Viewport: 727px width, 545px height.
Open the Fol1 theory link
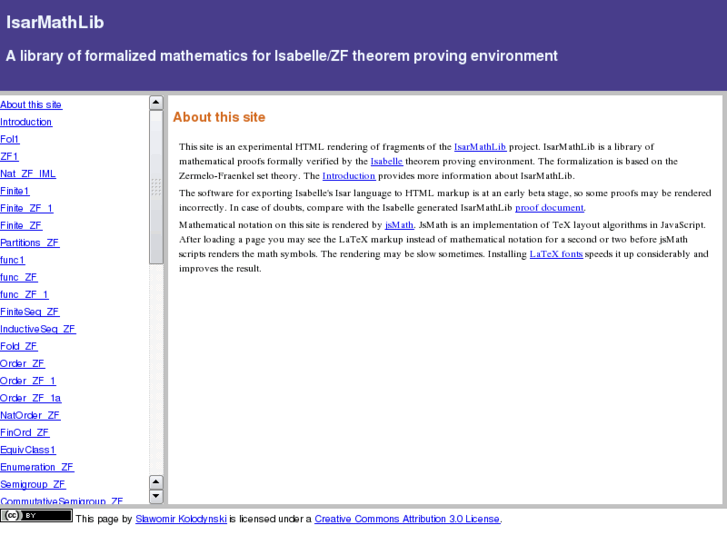click(10, 139)
